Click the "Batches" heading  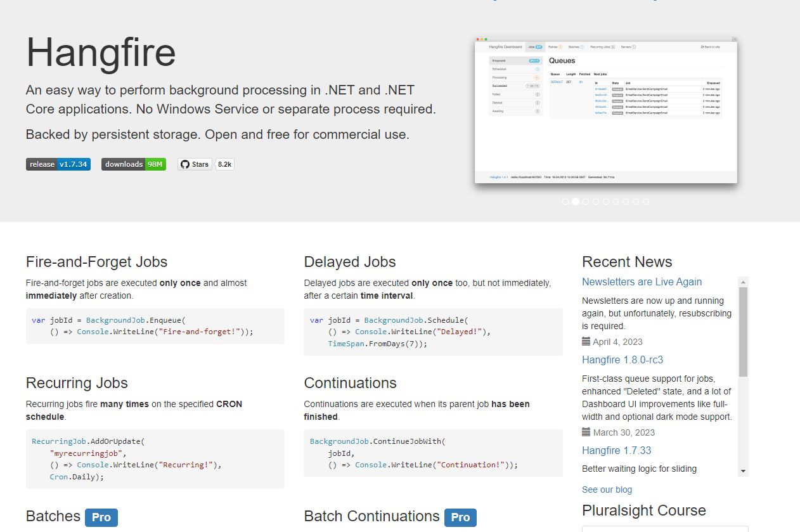coord(53,516)
